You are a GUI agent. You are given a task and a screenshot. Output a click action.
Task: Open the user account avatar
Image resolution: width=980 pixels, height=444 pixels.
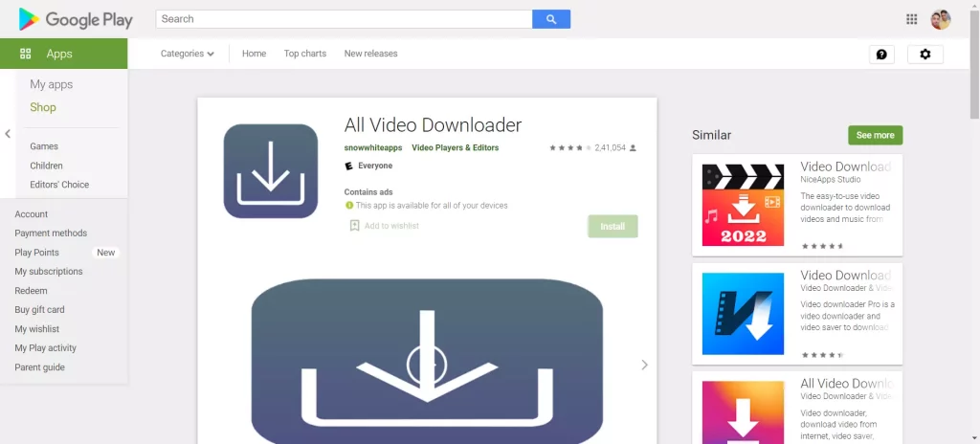click(940, 19)
